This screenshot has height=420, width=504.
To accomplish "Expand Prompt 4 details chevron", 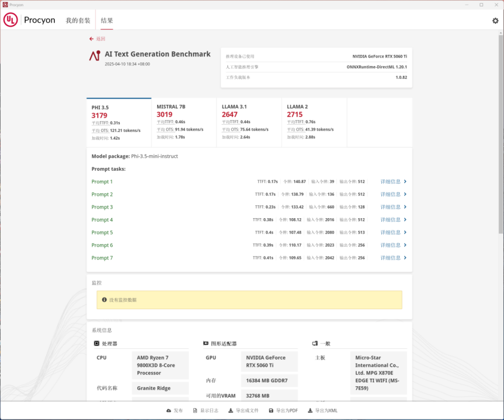I will pos(405,220).
